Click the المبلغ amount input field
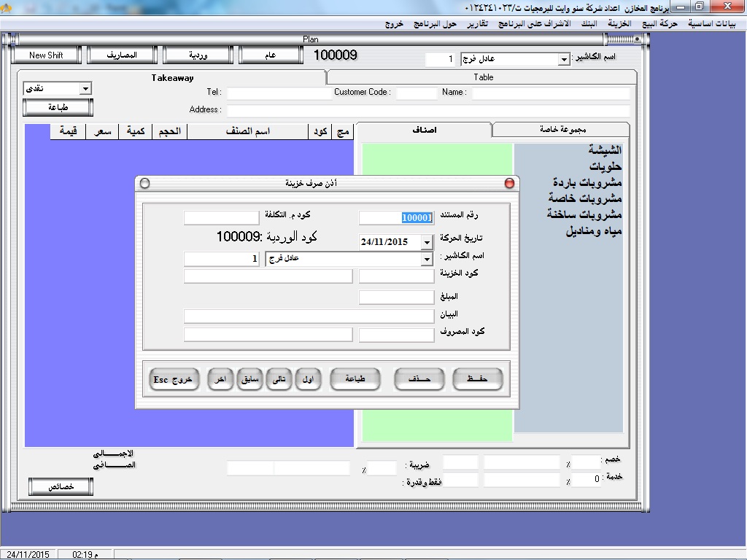Screen dimensions: 747x560 [x=396, y=297]
